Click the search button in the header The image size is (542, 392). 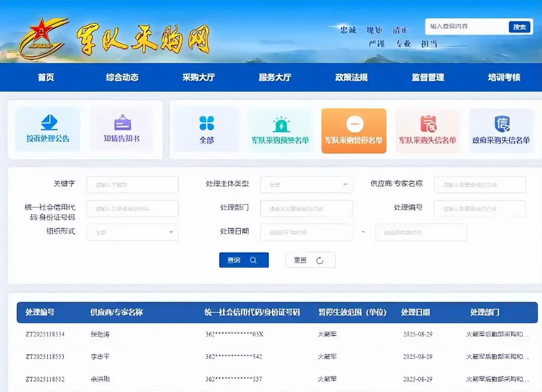click(519, 27)
